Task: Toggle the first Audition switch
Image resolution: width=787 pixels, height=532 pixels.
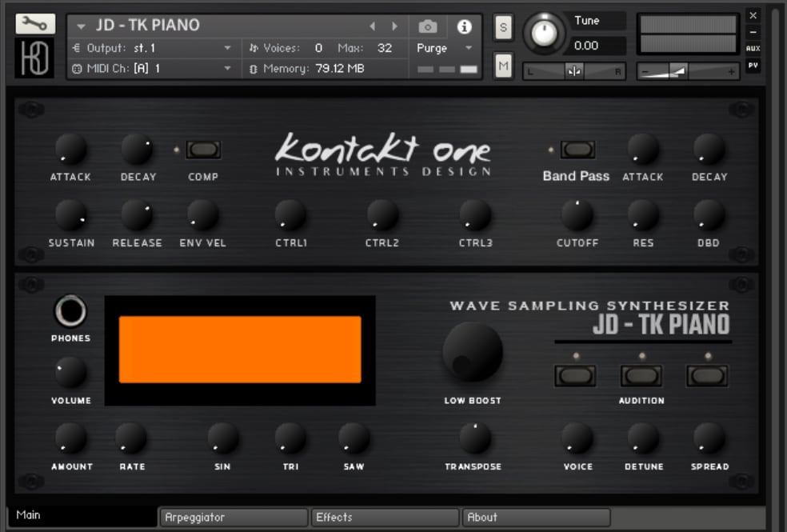Action: 575,376
